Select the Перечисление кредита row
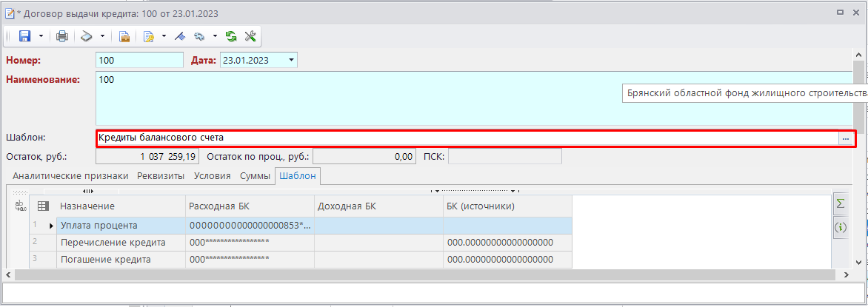Viewport: 868px width, 307px height. [x=113, y=242]
